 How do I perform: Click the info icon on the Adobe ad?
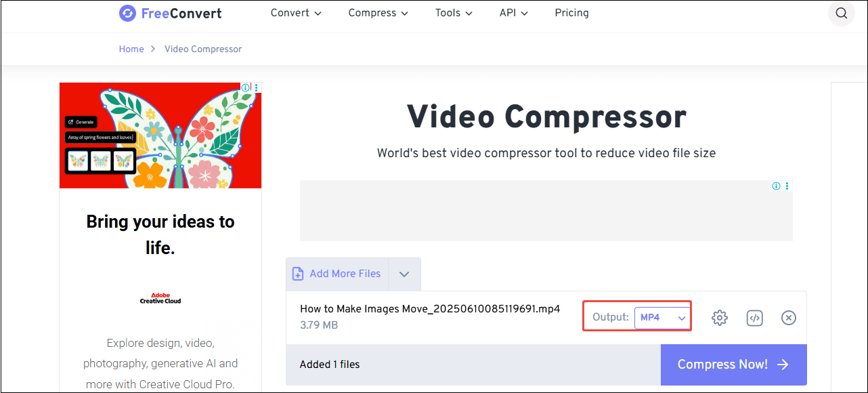(x=245, y=87)
